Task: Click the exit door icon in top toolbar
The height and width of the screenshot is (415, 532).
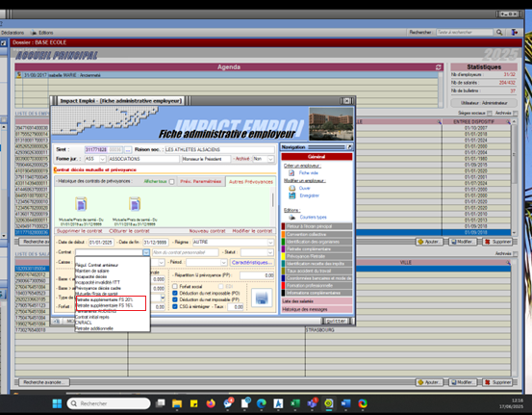Action: 515,33
